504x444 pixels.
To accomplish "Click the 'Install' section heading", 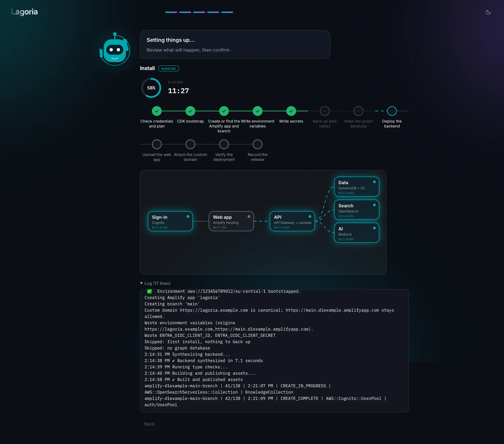I will pyautogui.click(x=147, y=68).
